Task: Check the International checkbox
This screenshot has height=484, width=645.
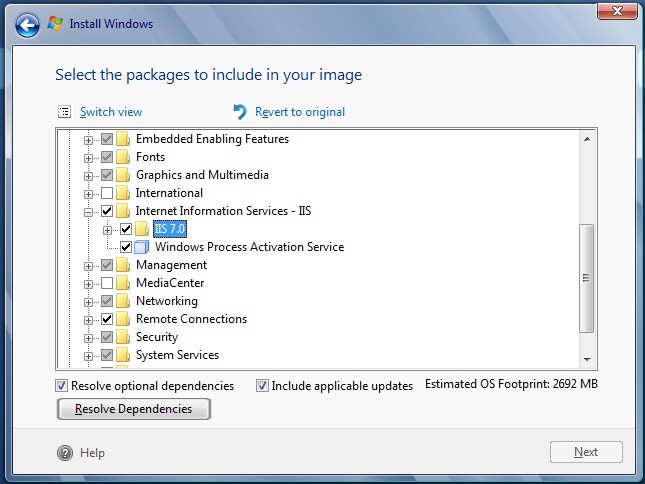Action: (107, 193)
